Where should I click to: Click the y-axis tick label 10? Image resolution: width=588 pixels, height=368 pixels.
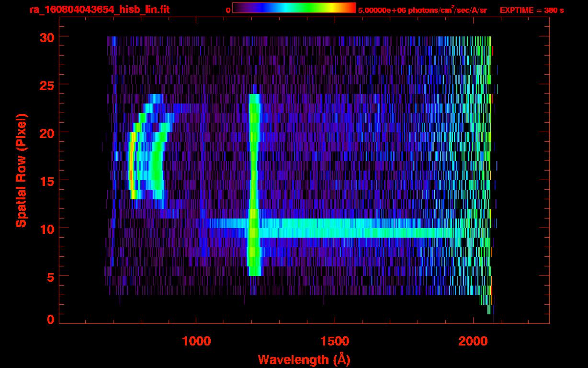pos(46,229)
